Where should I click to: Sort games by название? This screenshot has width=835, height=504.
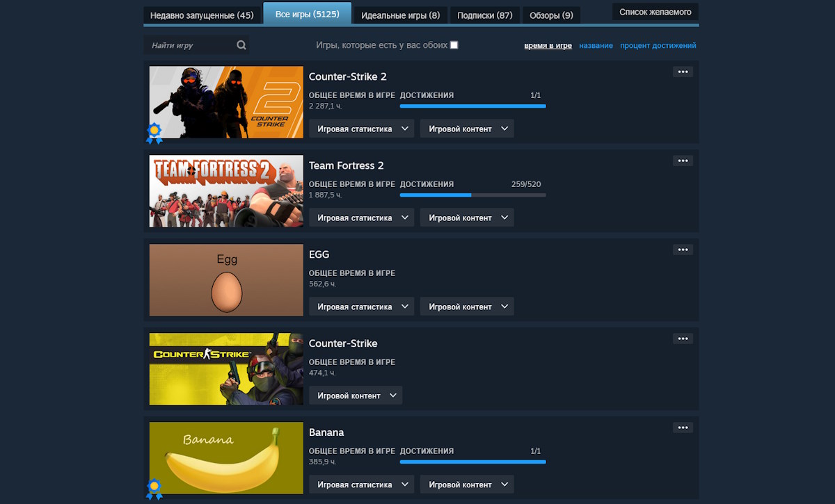(596, 46)
